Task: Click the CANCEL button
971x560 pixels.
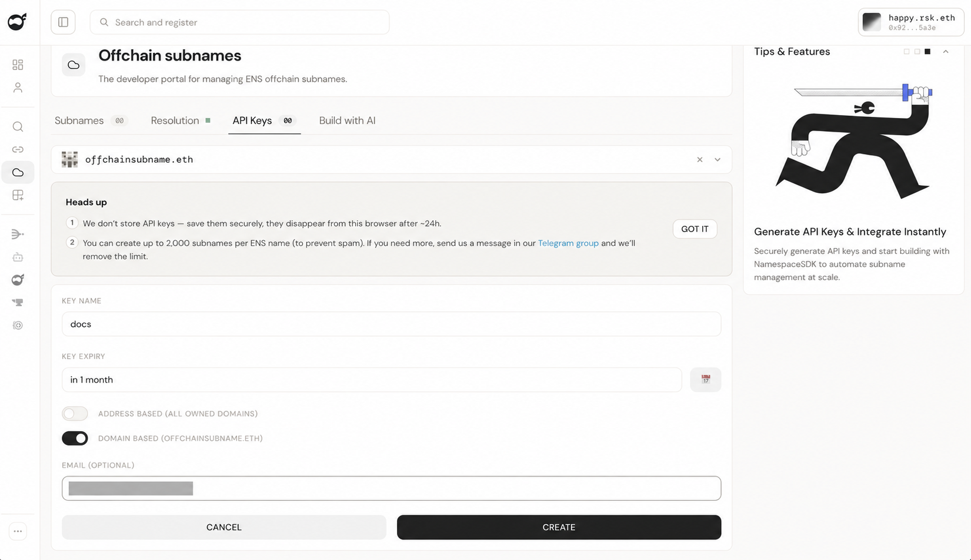Action: point(224,527)
